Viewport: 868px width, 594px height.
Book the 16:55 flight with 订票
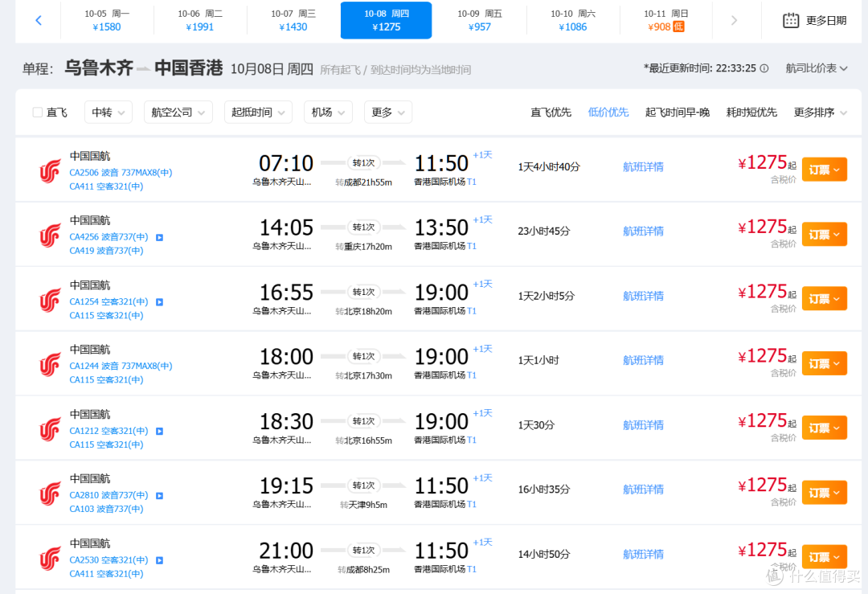(x=825, y=299)
